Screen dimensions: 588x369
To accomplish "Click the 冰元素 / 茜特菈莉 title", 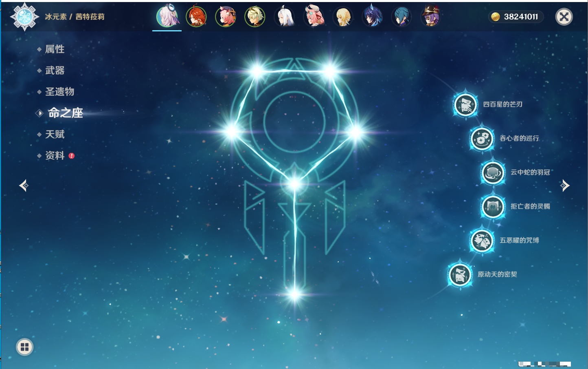I will click(75, 17).
